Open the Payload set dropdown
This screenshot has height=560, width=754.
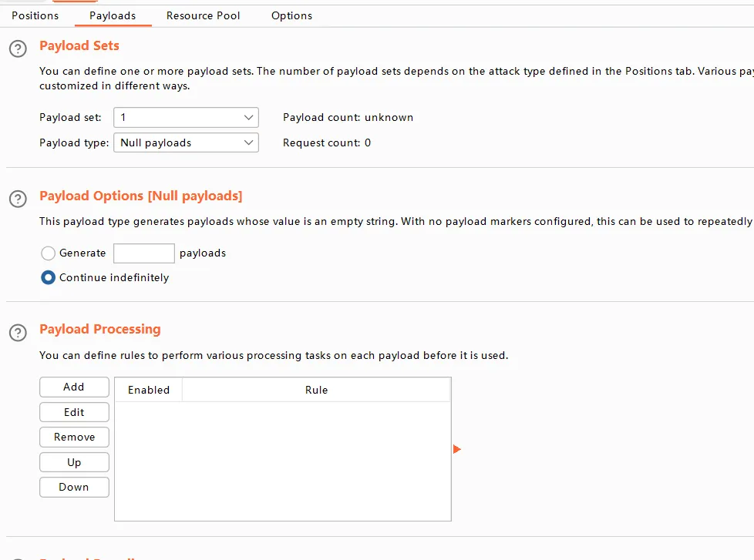pos(186,117)
